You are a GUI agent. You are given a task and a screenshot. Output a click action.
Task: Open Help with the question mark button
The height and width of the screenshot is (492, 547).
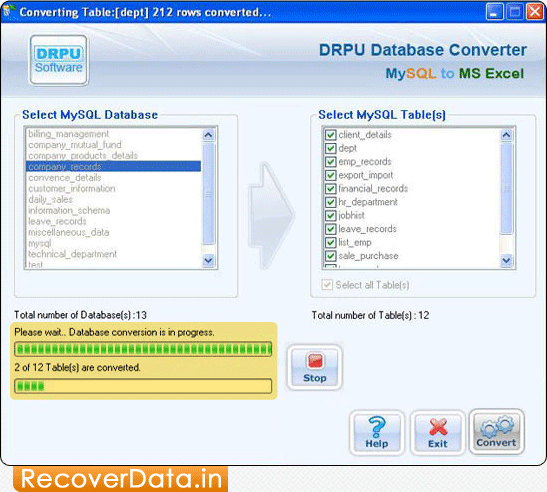pos(377,433)
